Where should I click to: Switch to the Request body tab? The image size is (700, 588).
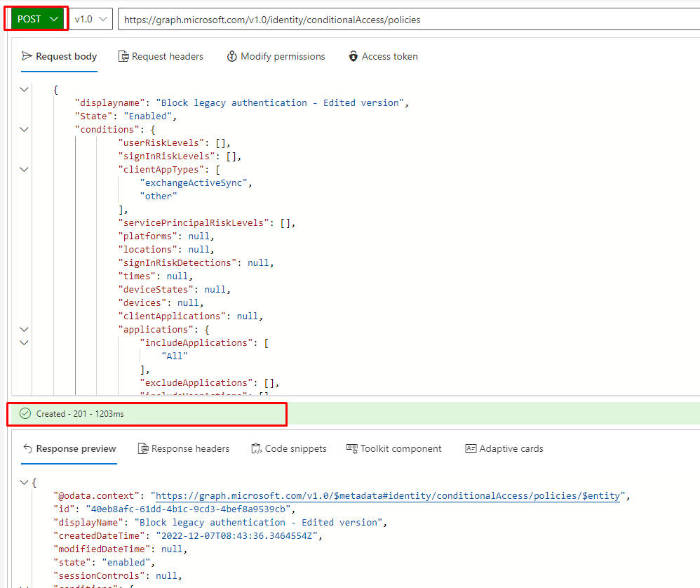point(60,56)
